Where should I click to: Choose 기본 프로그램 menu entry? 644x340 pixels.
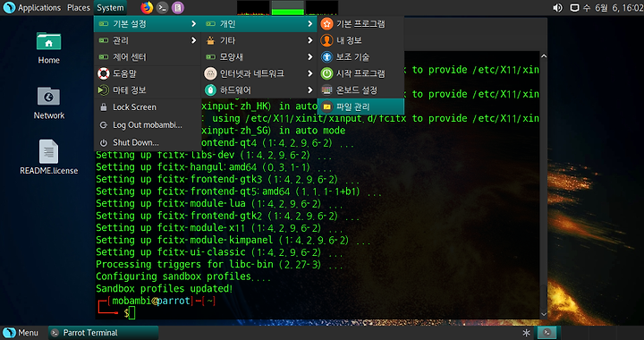tap(360, 24)
